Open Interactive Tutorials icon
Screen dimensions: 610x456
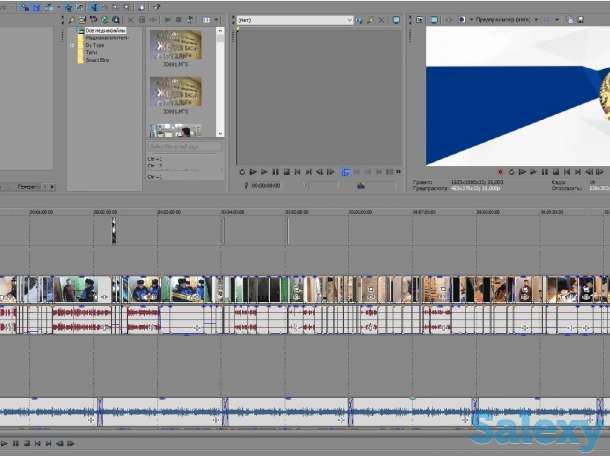tap(141, 7)
